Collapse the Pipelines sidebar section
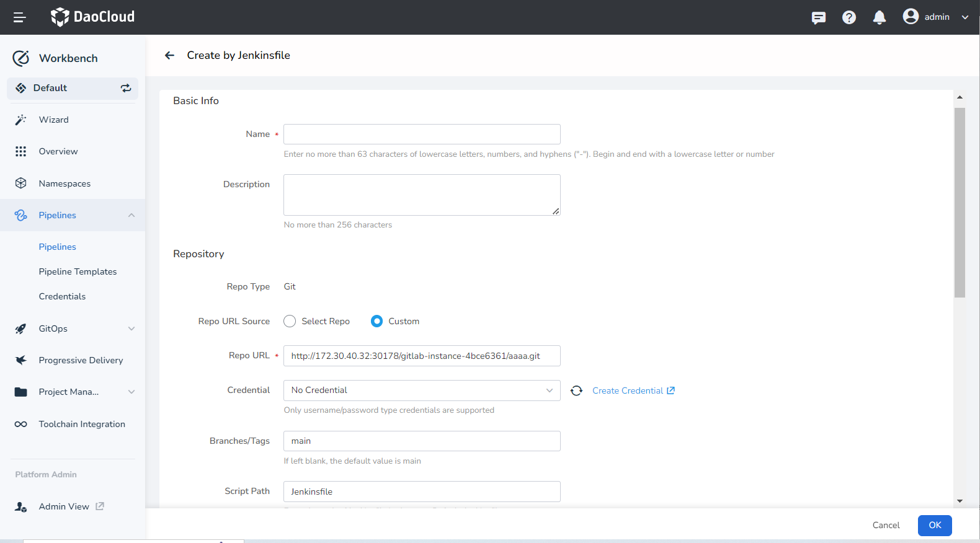Viewport: 980px width, 543px height. tap(131, 215)
